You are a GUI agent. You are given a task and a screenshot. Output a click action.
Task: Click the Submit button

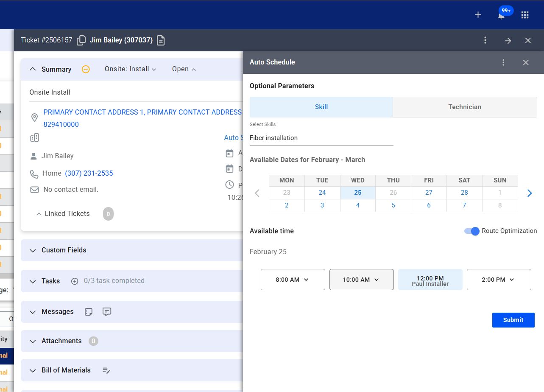513,320
